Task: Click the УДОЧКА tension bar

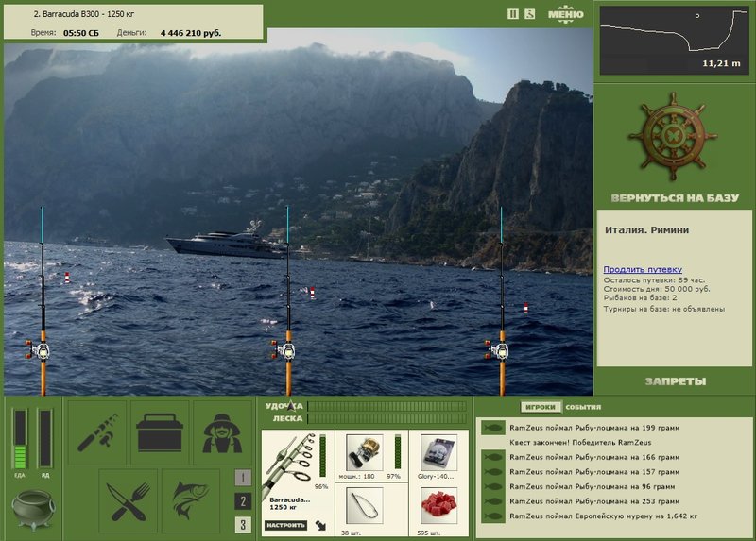Action: tap(387, 406)
